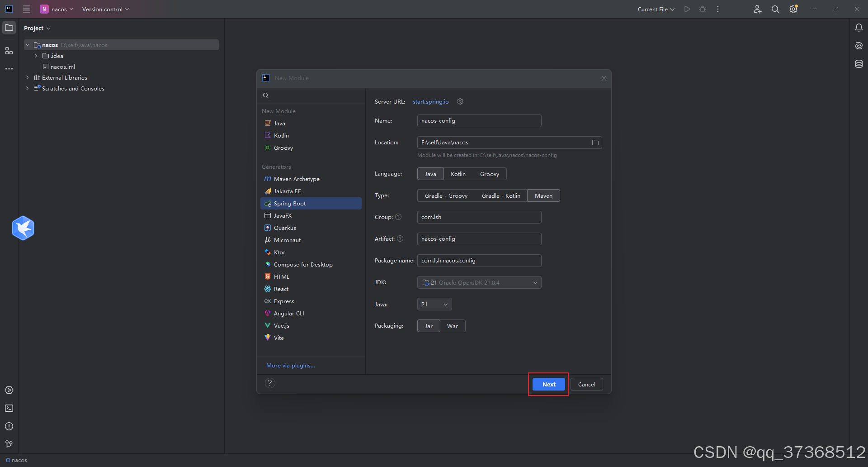Open the Structure tool window icon
This screenshot has height=467, width=868.
9,51
